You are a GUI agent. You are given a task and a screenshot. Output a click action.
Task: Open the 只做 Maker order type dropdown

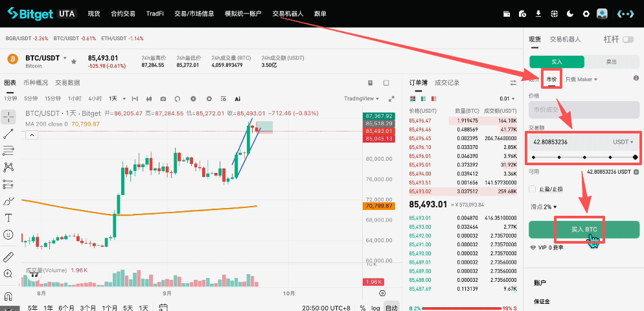[581, 79]
